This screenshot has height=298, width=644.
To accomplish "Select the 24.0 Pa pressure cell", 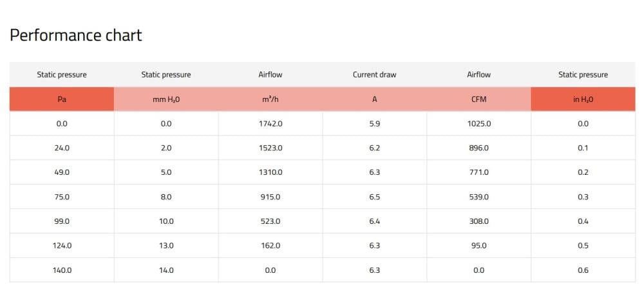I will 62,148.
